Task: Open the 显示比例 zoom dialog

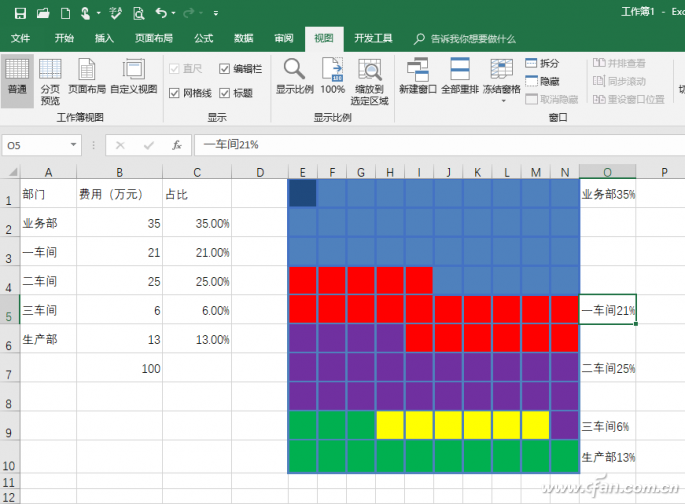Action: pos(294,77)
